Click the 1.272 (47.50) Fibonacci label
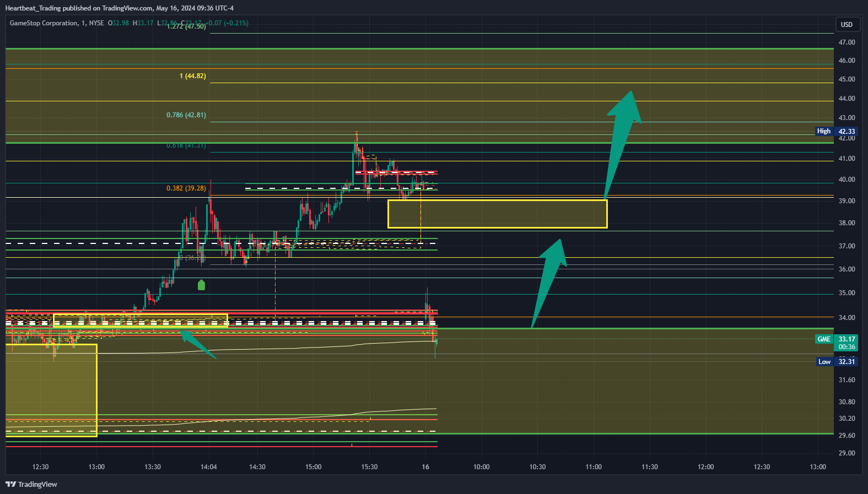This screenshot has height=494, width=868. click(186, 26)
